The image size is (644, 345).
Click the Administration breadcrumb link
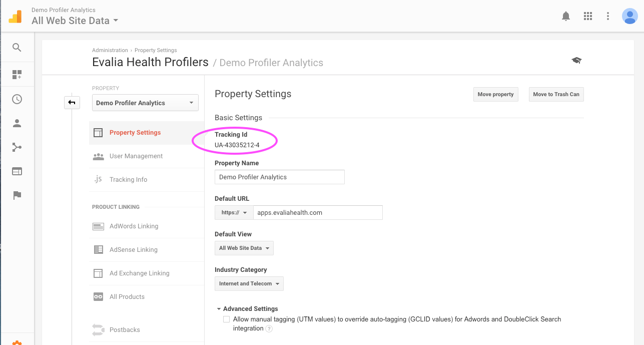110,50
